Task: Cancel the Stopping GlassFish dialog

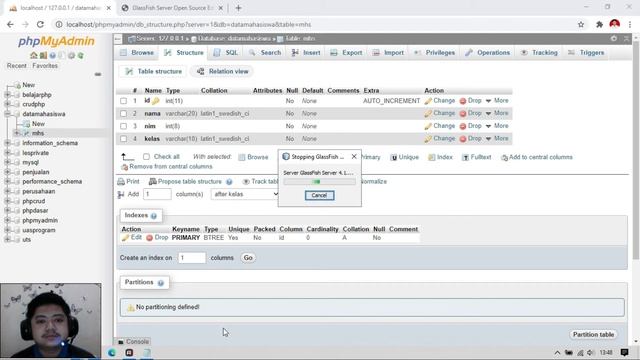Action: coord(319,196)
